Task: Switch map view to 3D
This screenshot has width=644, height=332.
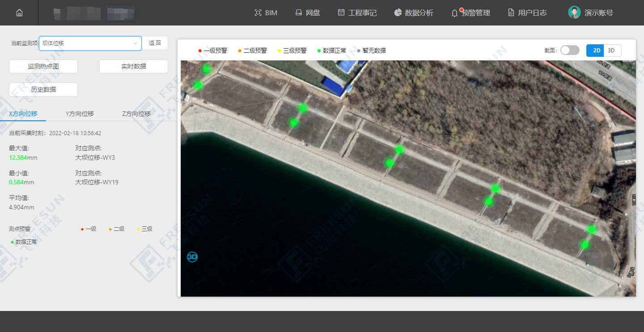Action: pos(611,51)
